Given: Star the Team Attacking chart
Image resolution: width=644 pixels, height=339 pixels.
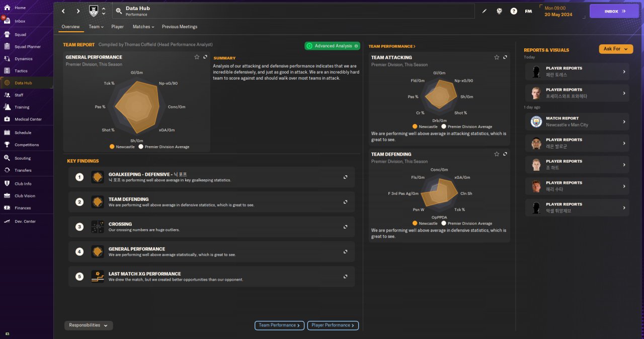Looking at the screenshot, I should (497, 57).
